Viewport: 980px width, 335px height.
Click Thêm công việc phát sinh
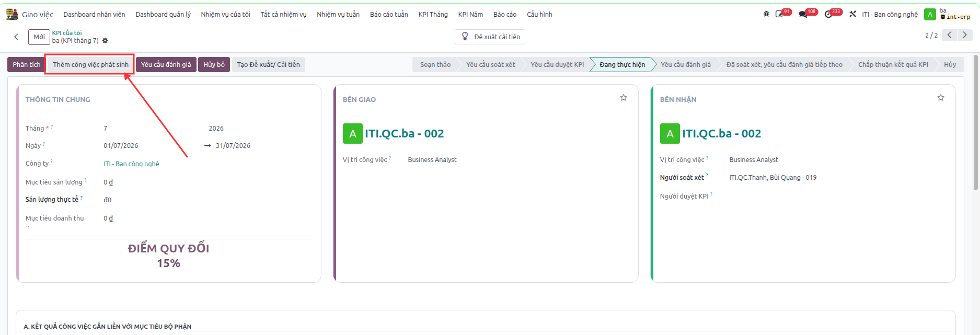[x=90, y=65]
